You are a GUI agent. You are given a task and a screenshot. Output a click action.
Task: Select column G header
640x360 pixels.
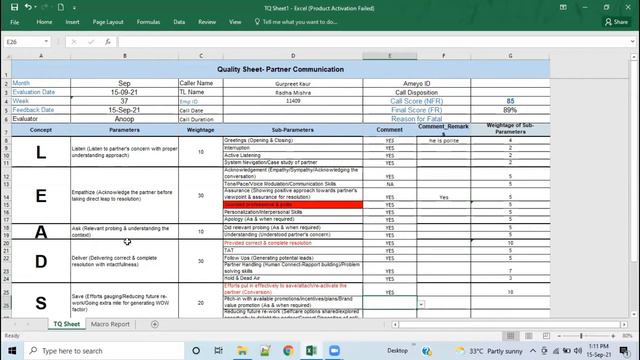pos(510,56)
